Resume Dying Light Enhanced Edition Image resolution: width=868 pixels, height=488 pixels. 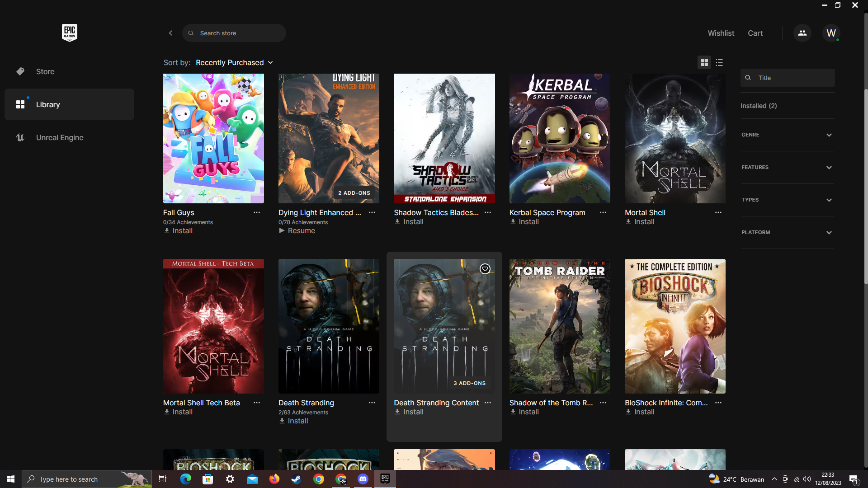pyautogui.click(x=297, y=231)
